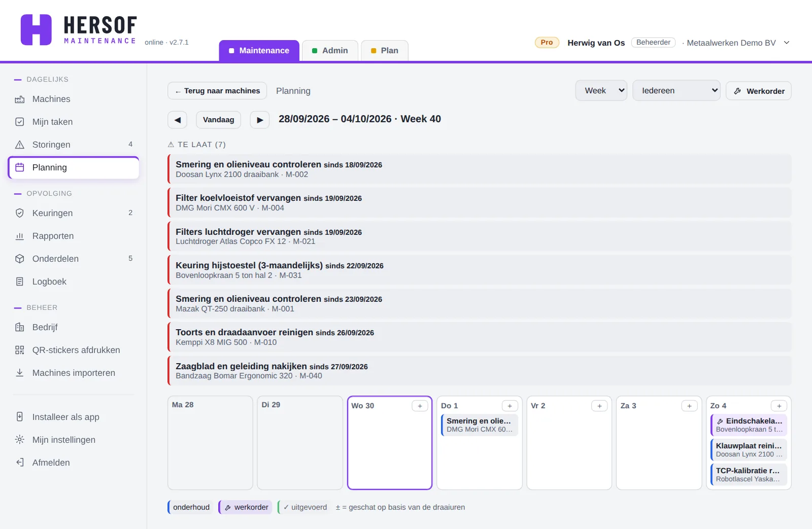Screen dimensions: 812x529
Task: Click the uitgevoerd legend chip
Action: coord(304,507)
